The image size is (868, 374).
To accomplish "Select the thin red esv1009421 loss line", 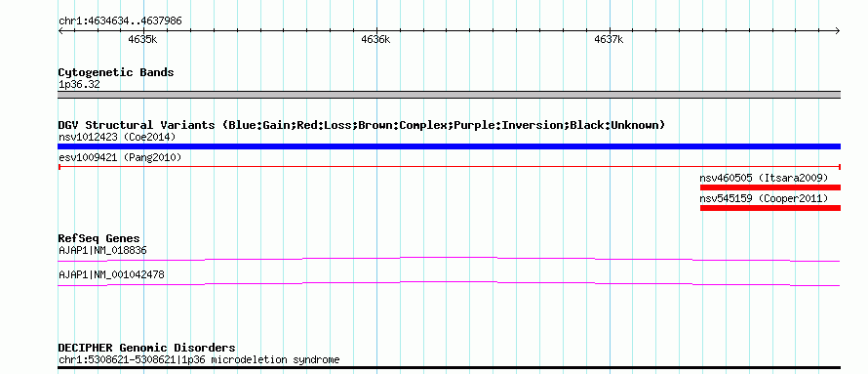I will [449, 167].
